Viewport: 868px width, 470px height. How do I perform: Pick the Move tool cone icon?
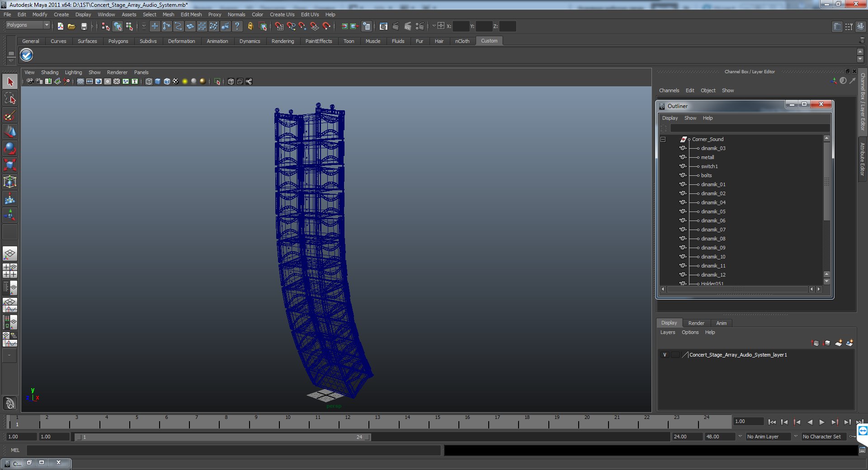(x=10, y=132)
